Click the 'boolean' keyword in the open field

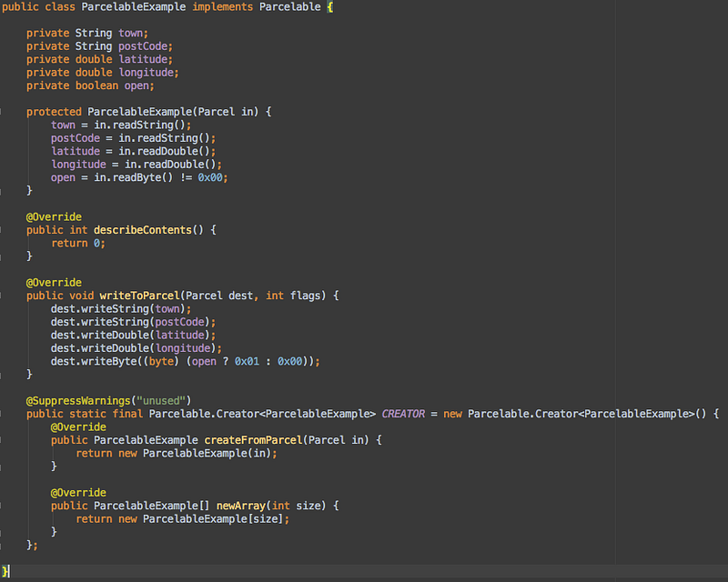click(96, 85)
